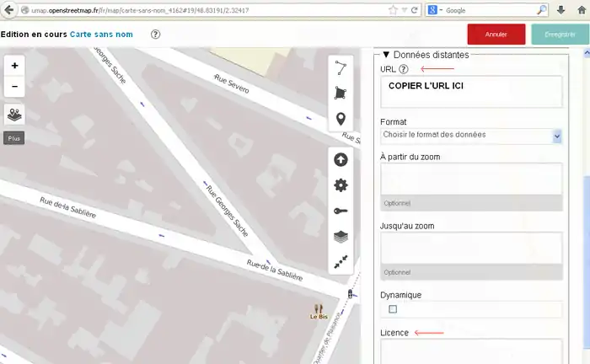Open the tile layers switcher icon

(x=14, y=115)
